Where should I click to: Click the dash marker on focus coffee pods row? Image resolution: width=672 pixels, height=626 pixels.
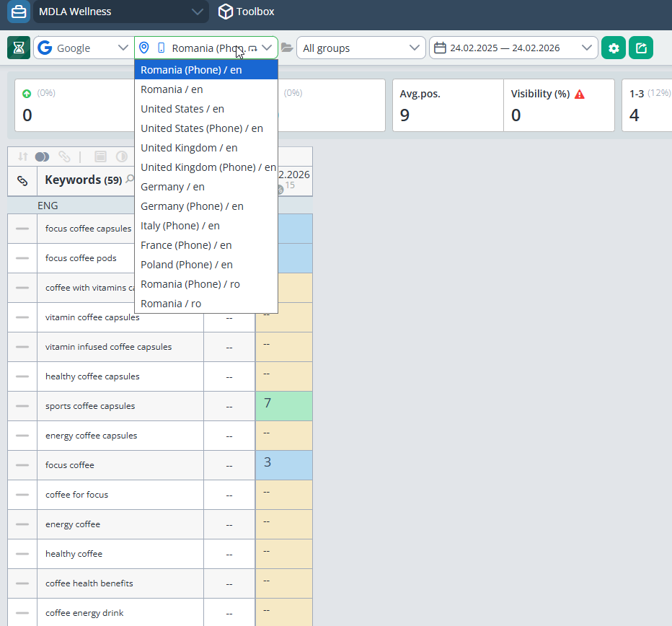(x=22, y=258)
